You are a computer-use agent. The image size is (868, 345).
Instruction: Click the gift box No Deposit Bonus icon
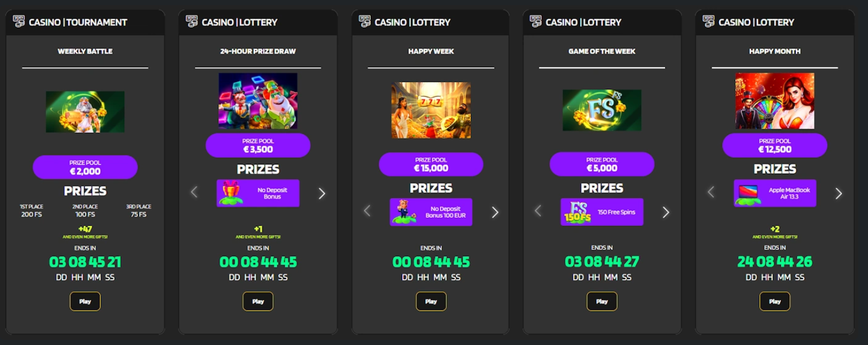pos(232,193)
